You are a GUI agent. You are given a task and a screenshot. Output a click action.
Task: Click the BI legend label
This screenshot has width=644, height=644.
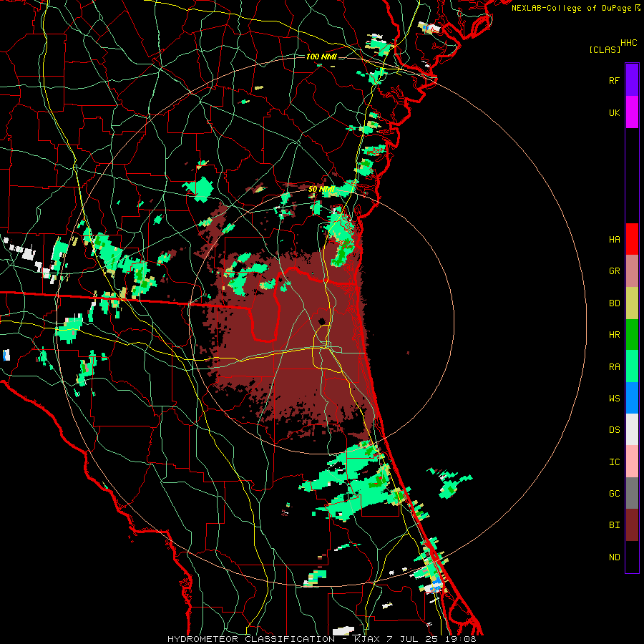(x=614, y=525)
